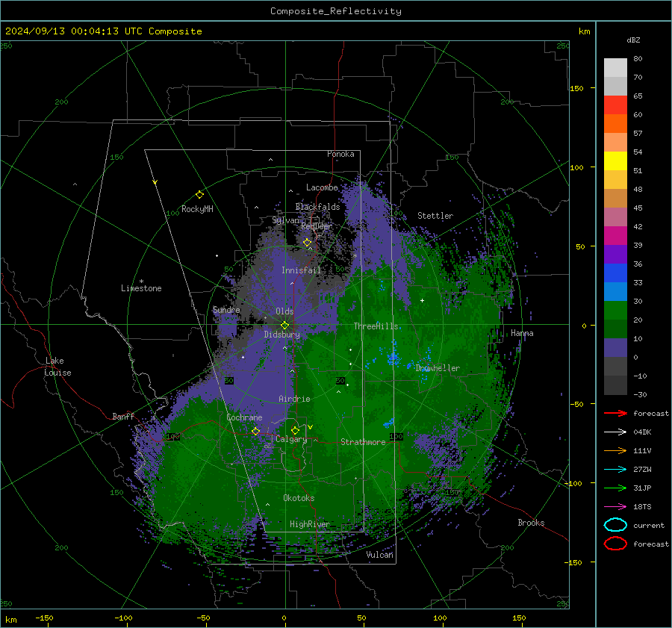Click the Sylvan label
Viewport: 672px width, 628px height.
[x=285, y=220]
